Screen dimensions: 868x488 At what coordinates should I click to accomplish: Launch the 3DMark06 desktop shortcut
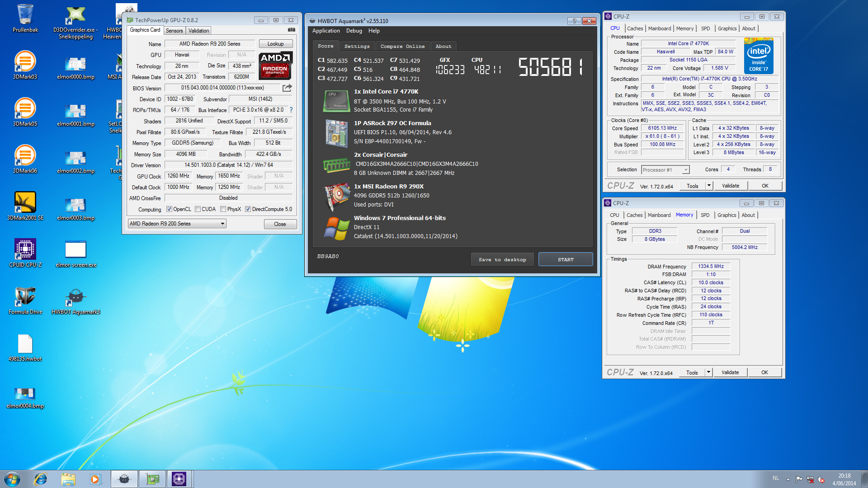pyautogui.click(x=25, y=160)
